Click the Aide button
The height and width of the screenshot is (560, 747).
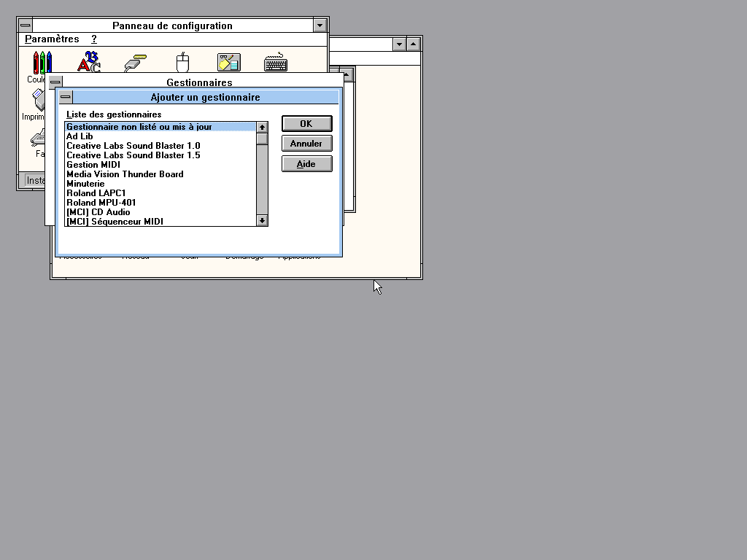click(x=307, y=164)
